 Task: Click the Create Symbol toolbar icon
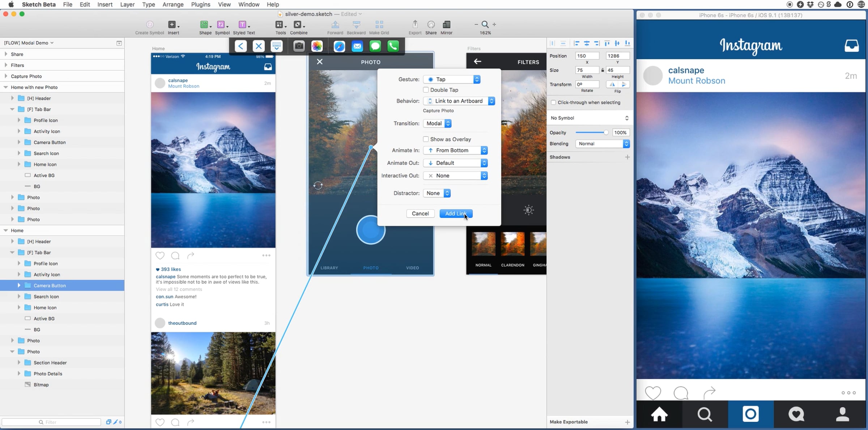coord(150,25)
